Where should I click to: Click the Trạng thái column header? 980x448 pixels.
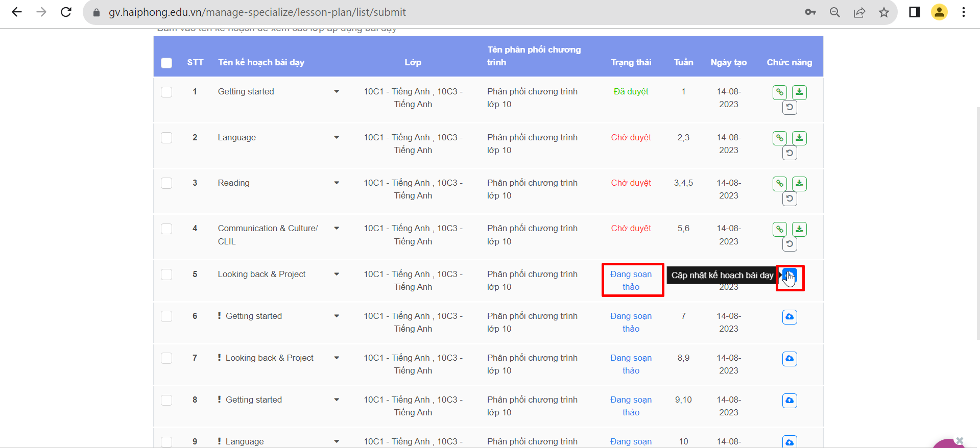tap(631, 62)
